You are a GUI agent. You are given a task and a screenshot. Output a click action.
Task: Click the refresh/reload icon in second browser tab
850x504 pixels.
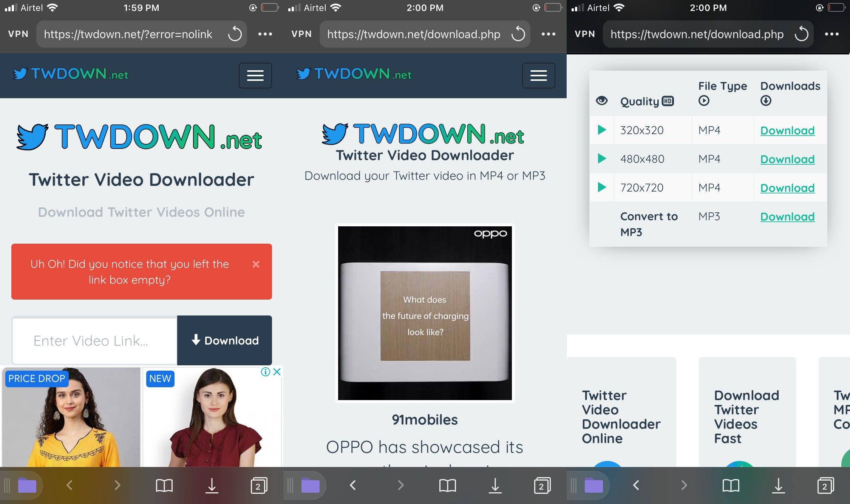point(518,34)
